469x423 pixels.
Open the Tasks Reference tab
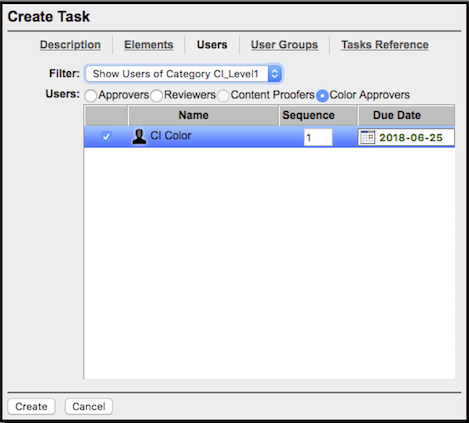(x=385, y=45)
